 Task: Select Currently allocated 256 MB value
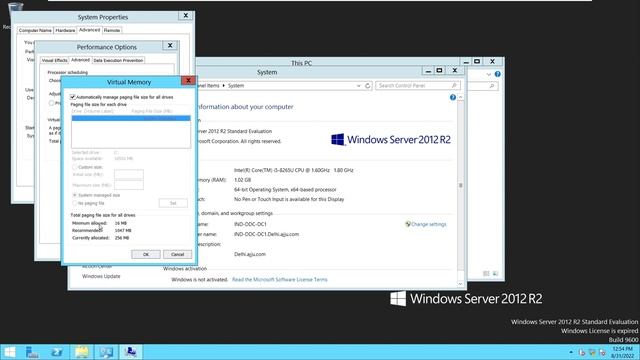click(122, 238)
